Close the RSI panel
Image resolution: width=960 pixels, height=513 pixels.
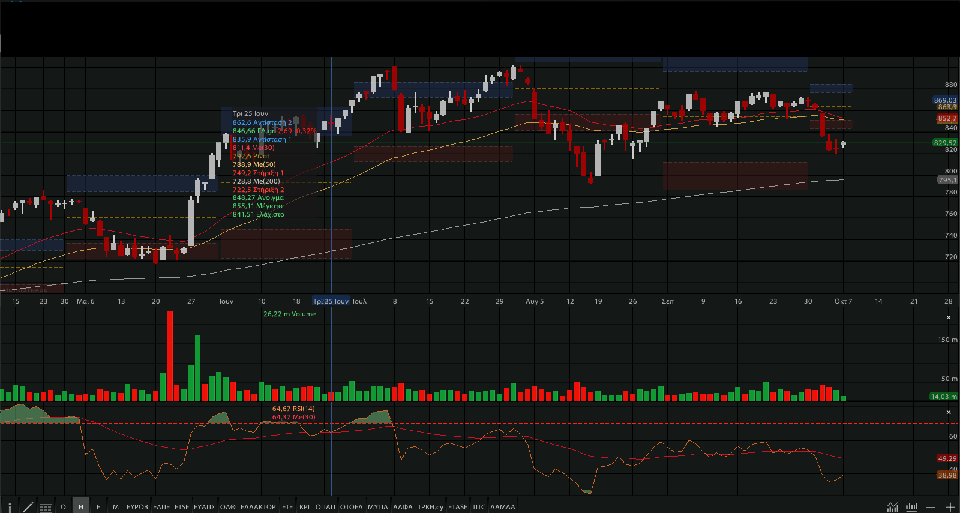[949, 412]
